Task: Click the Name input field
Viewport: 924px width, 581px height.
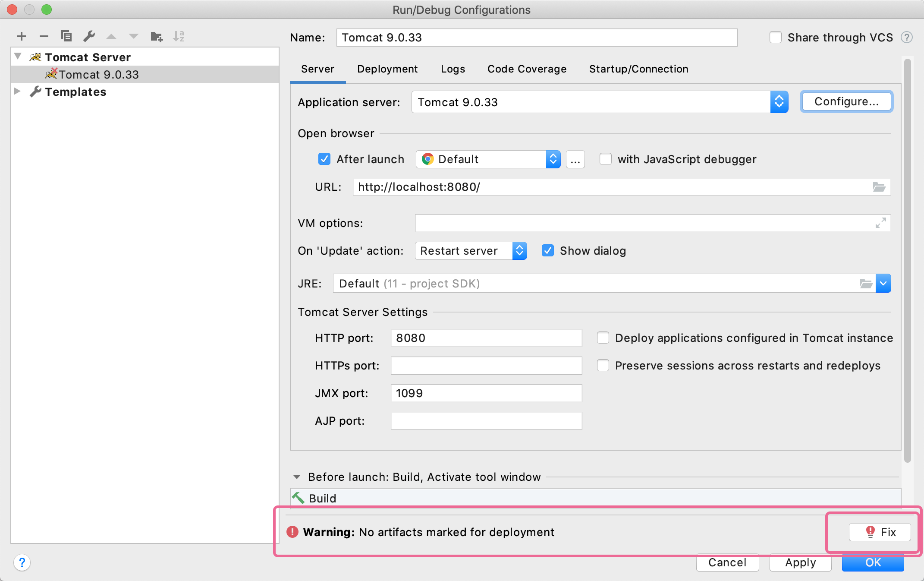Action: coord(537,38)
